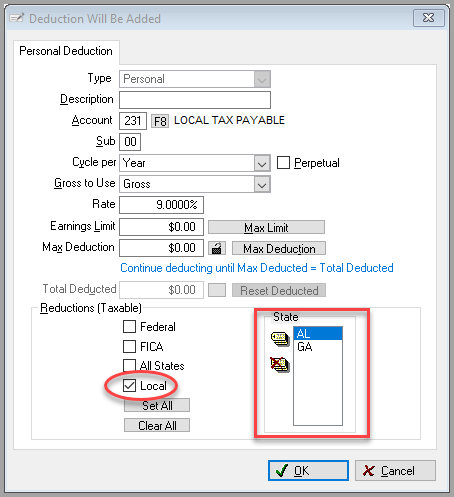Screen dimensions: 454x497
Task: Open the Type dropdown arrow
Action: pyautogui.click(x=262, y=79)
